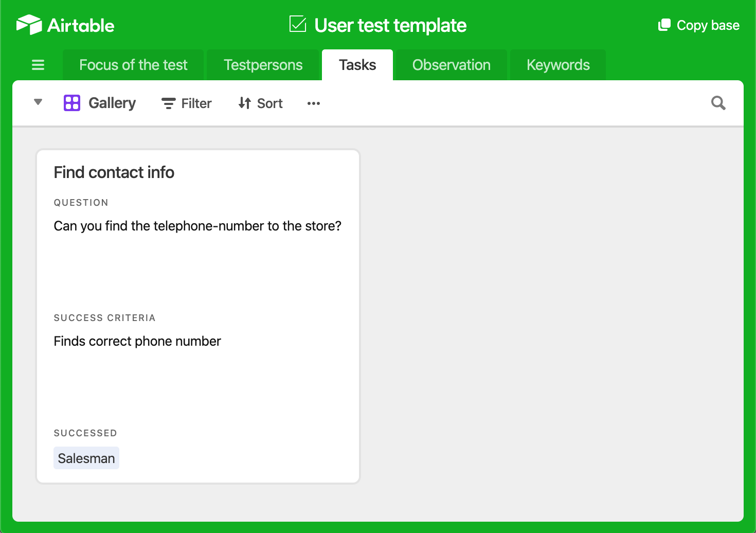Select the Gallery view icon

point(71,103)
